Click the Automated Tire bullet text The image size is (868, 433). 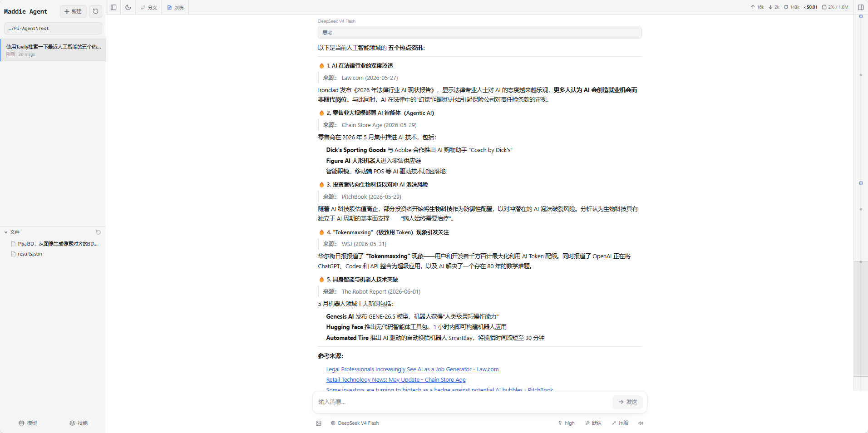pos(435,338)
